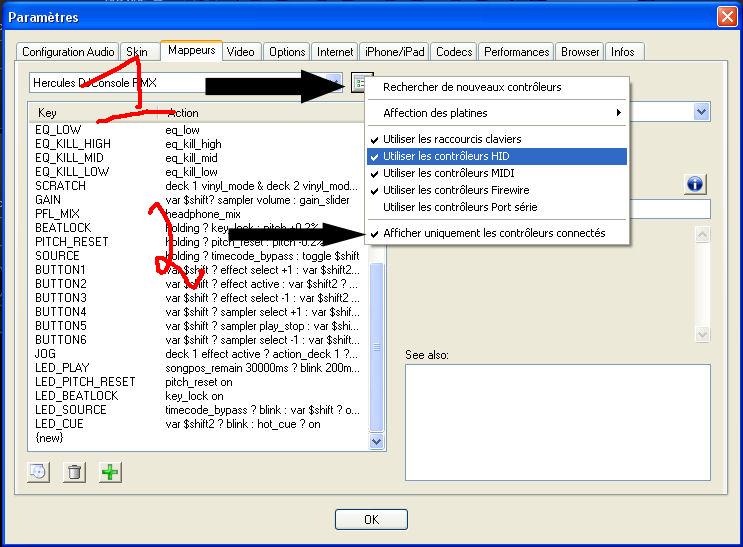Click the duplicate mapping icon at bottom left
The height and width of the screenshot is (547, 743).
click(x=38, y=472)
